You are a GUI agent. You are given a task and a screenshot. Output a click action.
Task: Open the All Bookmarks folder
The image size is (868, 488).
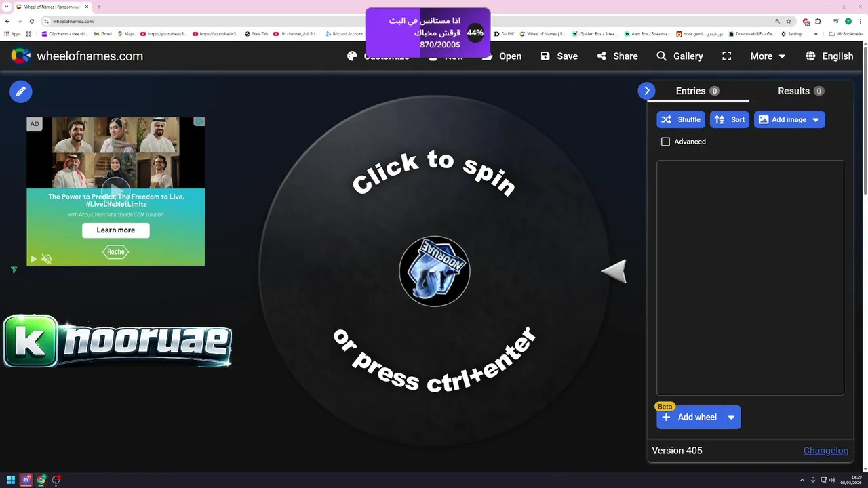pyautogui.click(x=846, y=34)
